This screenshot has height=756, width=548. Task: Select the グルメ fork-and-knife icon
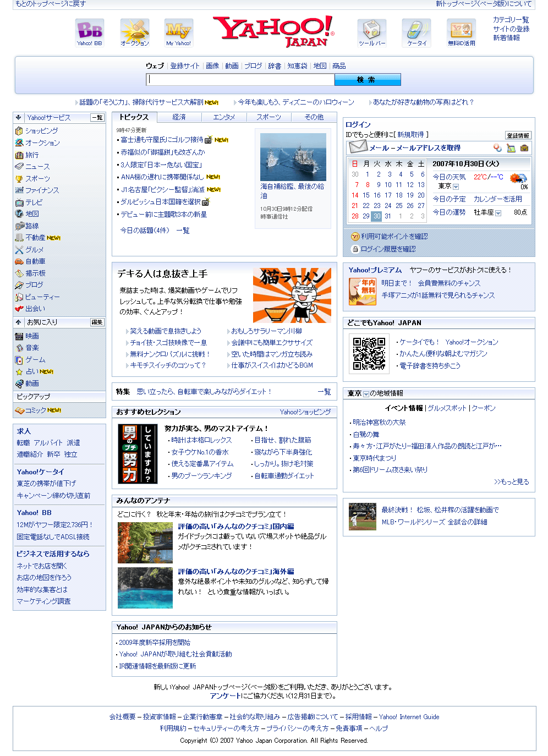pyautogui.click(x=19, y=249)
